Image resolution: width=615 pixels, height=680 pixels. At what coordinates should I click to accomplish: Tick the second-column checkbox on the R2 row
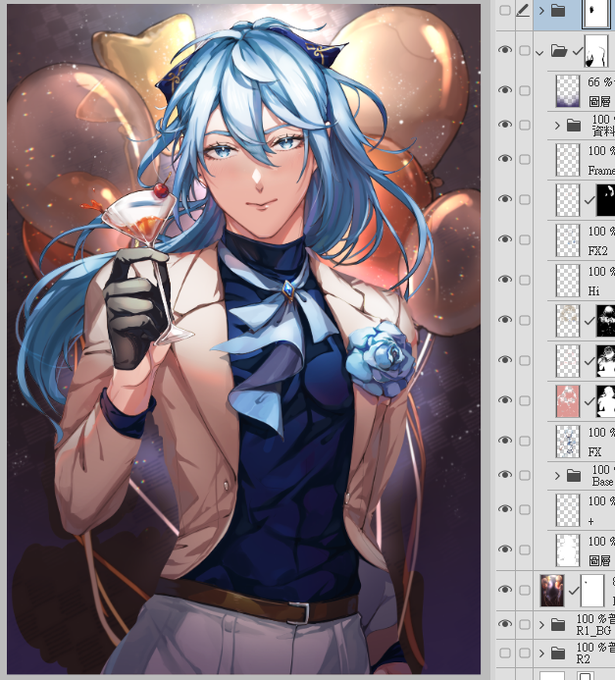coord(525,653)
